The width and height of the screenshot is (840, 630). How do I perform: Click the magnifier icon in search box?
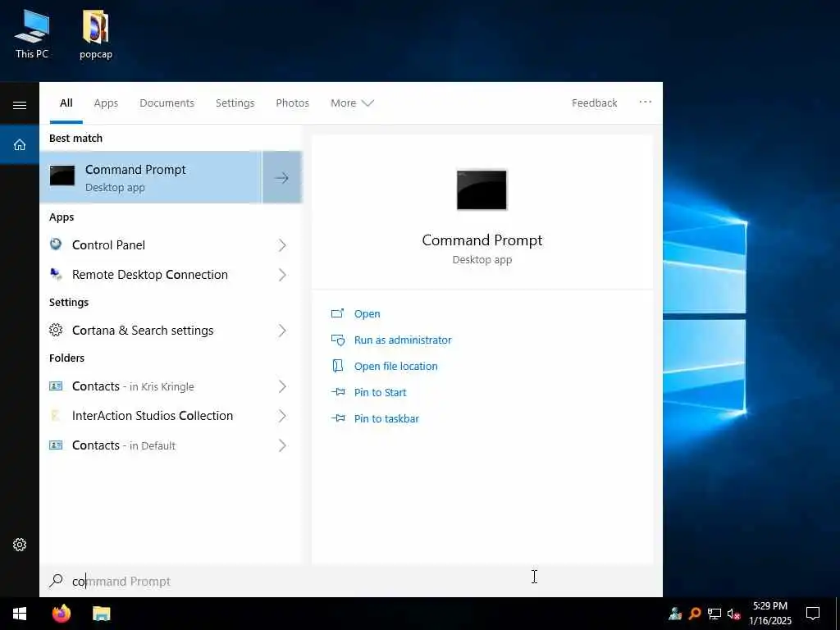(x=56, y=581)
